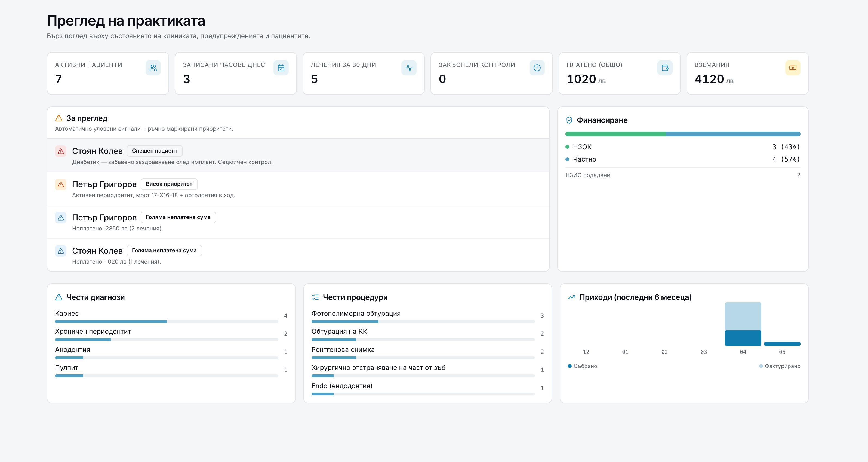The height and width of the screenshot is (462, 868).
Task: Click the checklist icon beside Чести процедури
Action: point(315,297)
